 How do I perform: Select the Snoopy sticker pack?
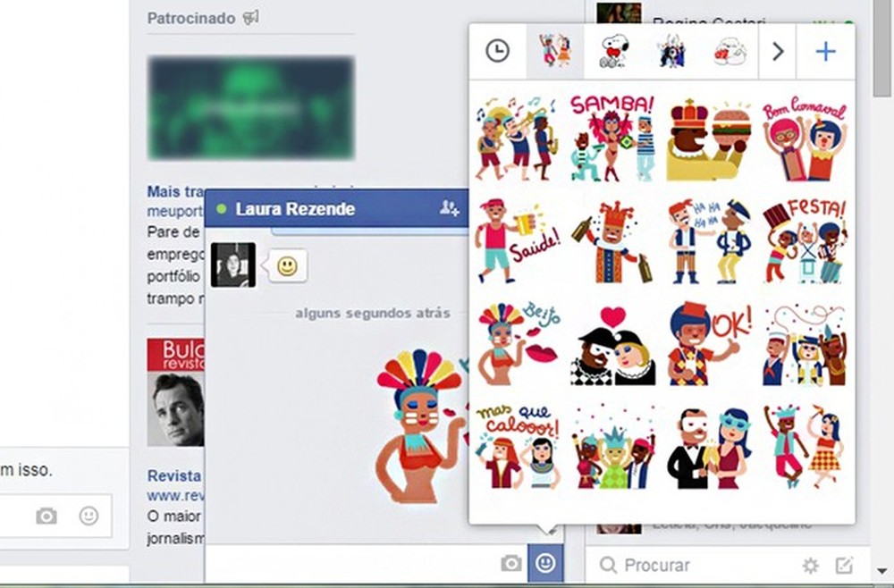(613, 51)
